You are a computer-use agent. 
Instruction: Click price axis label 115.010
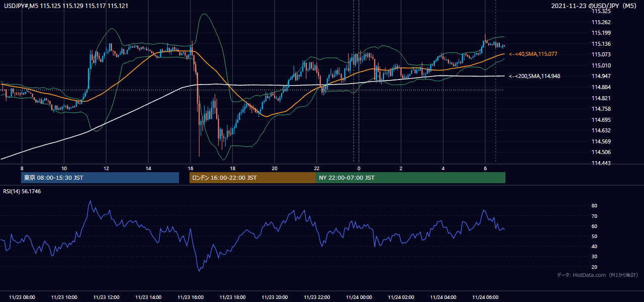coord(601,65)
